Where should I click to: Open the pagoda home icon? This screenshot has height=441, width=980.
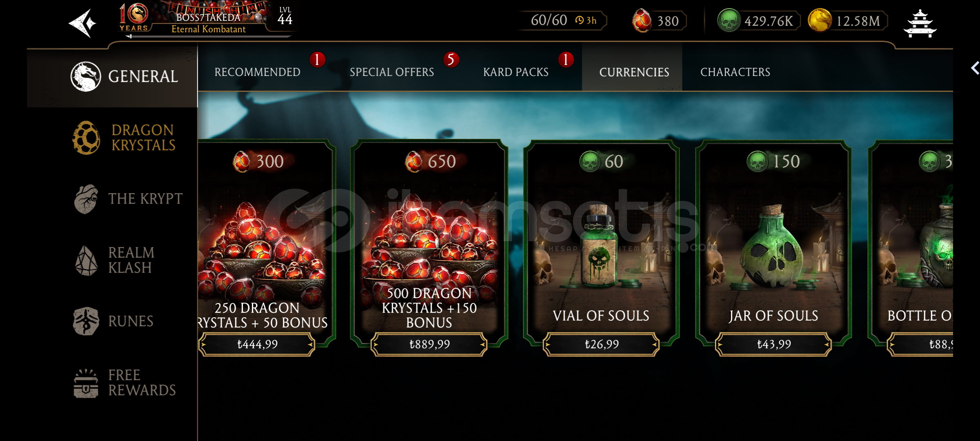(920, 23)
